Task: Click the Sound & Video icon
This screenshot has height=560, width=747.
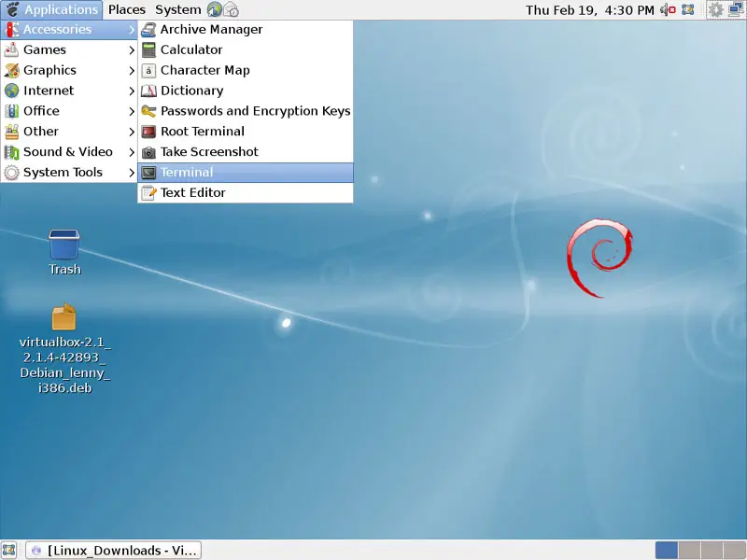Action: (11, 152)
